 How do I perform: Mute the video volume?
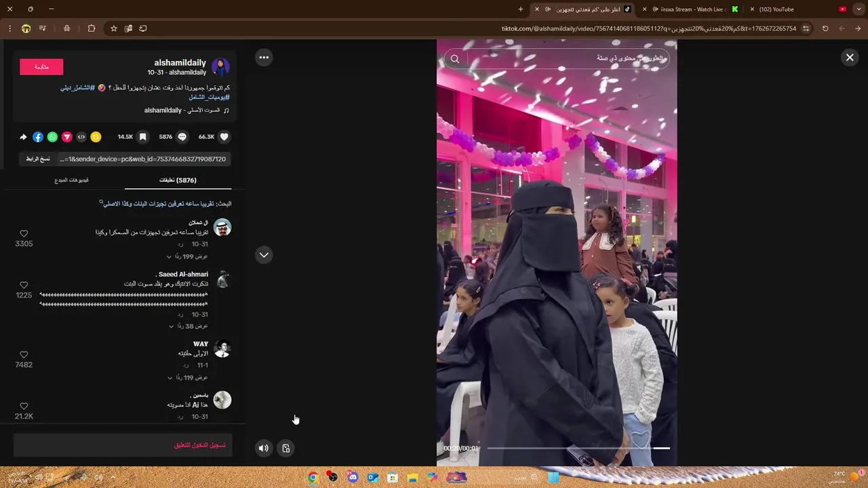tap(264, 448)
